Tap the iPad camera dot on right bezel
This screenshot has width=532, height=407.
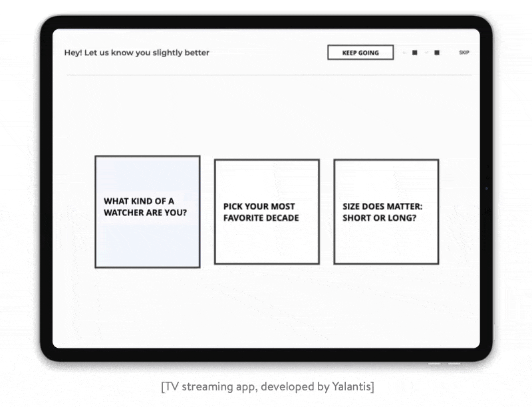tap(486, 189)
